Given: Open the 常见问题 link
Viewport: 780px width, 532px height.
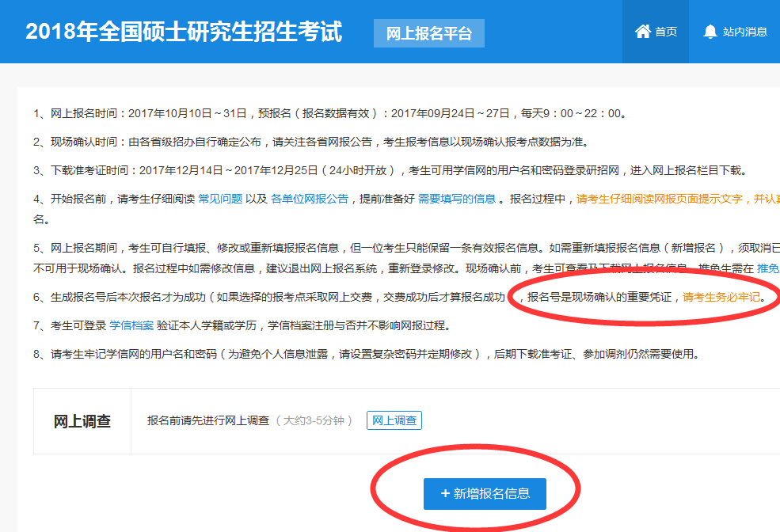Looking at the screenshot, I should tap(220, 199).
